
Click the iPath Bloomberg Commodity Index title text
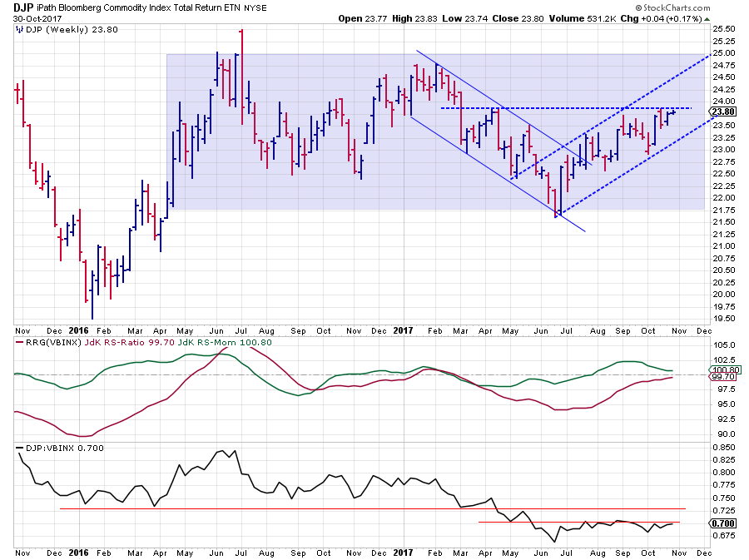point(138,8)
